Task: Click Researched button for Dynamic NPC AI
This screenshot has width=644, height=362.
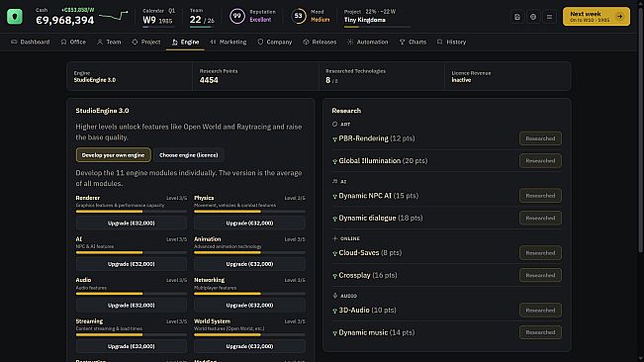Action: click(540, 196)
